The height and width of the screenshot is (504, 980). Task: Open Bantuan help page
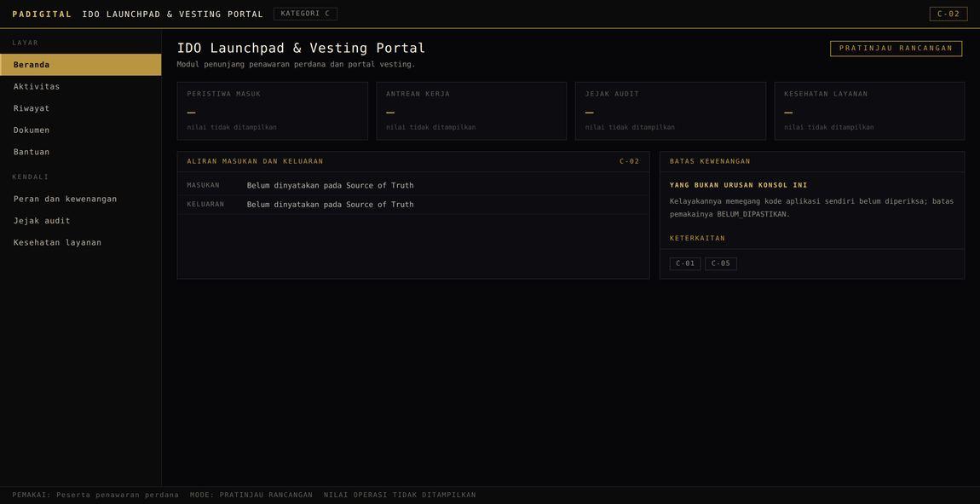point(81,152)
